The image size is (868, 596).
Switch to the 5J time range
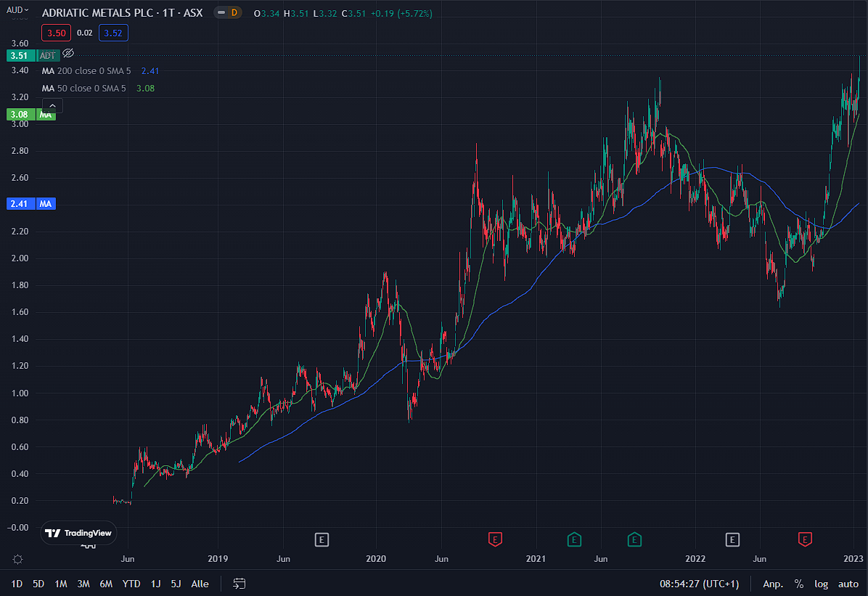coord(176,584)
